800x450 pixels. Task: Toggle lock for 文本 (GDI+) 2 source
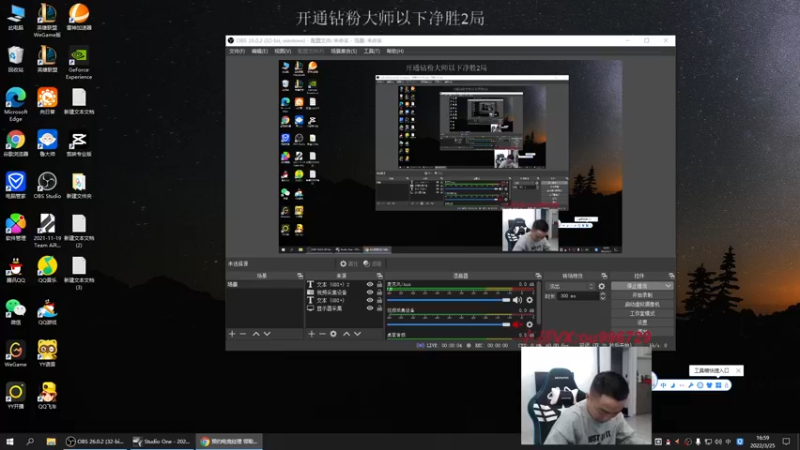379,285
